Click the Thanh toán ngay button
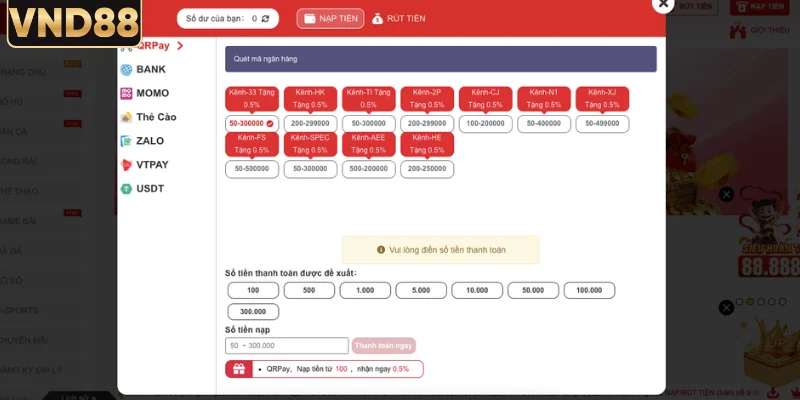 coord(384,346)
